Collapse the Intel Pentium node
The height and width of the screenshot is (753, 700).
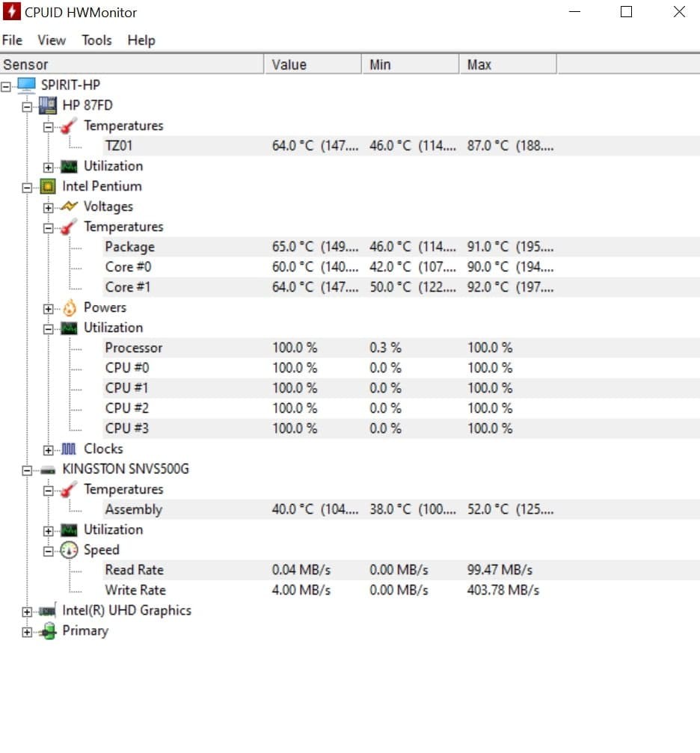pos(27,188)
